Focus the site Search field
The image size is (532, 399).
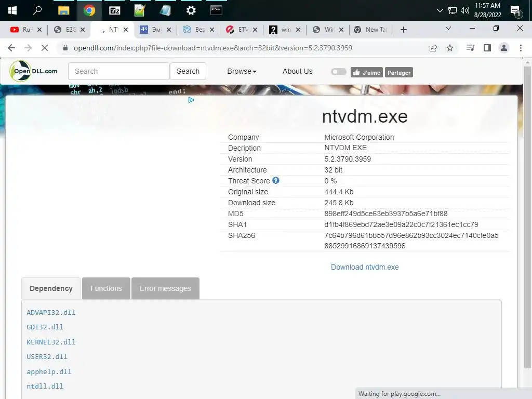pyautogui.click(x=119, y=71)
